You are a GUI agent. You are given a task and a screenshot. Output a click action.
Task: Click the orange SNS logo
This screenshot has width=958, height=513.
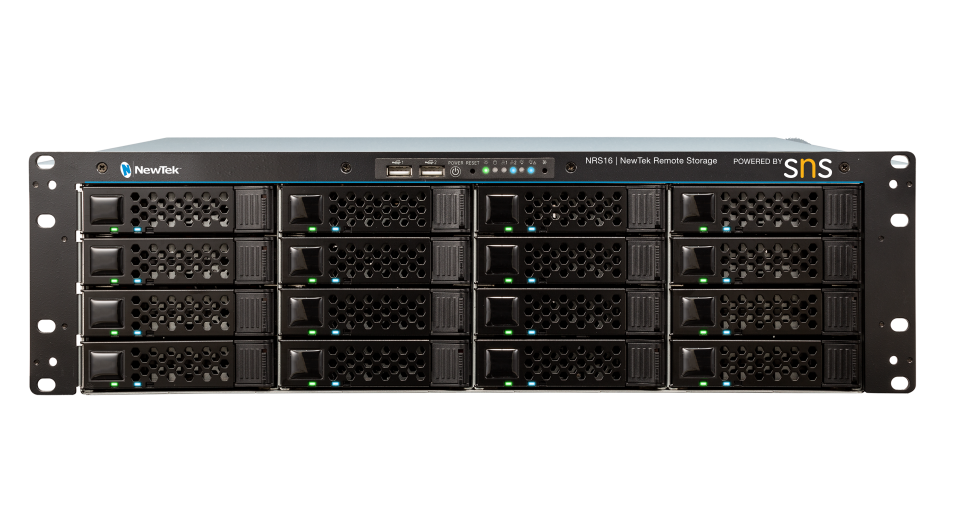[808, 167]
